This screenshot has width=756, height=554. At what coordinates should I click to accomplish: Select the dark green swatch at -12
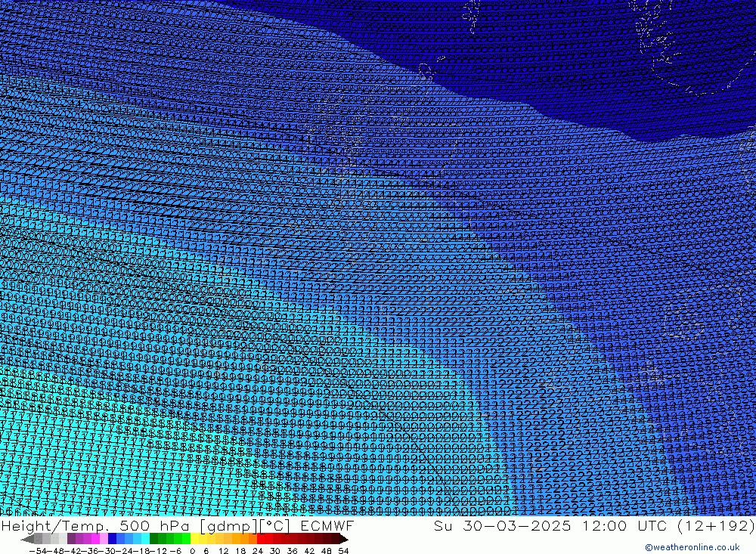click(154, 539)
